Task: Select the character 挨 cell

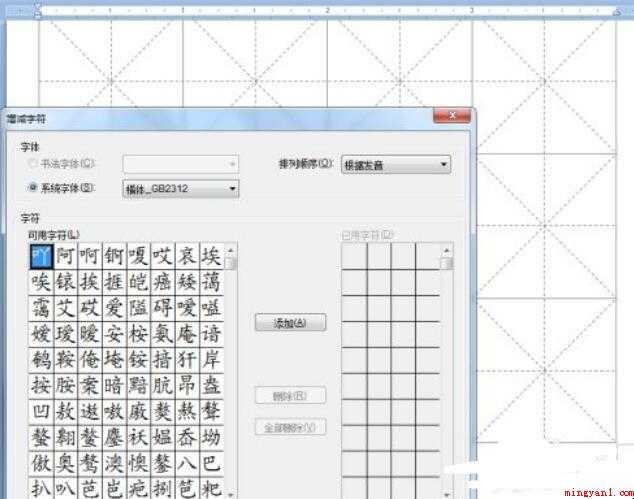Action: pos(90,282)
